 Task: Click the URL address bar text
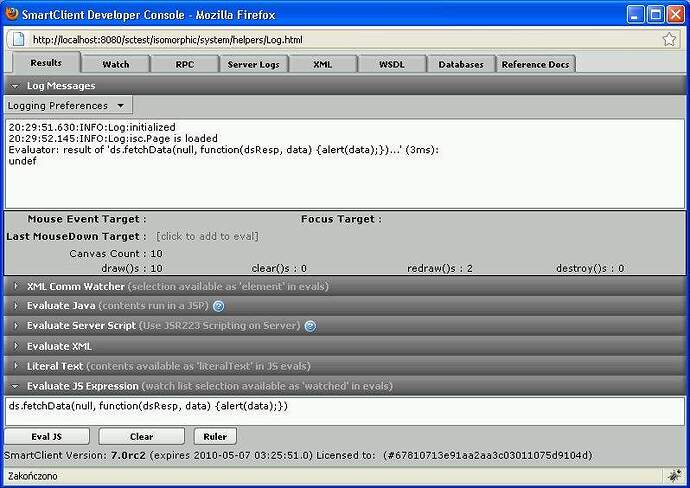tap(168, 40)
